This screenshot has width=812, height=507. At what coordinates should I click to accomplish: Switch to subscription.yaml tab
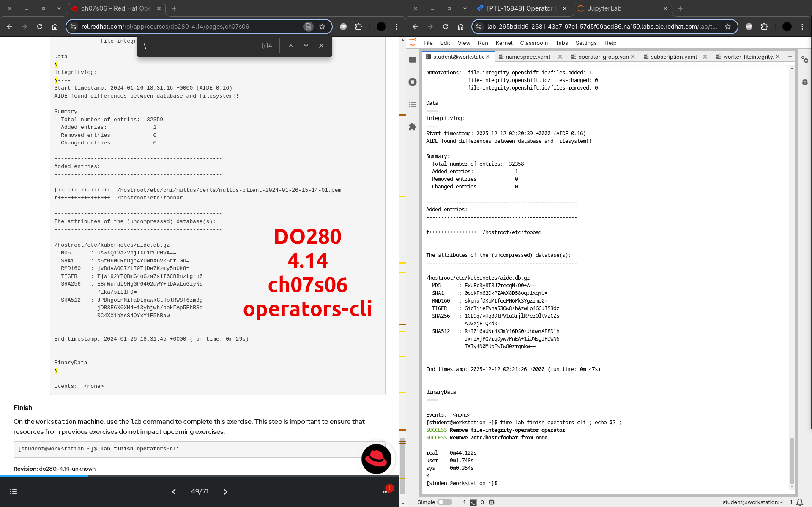coord(673,57)
